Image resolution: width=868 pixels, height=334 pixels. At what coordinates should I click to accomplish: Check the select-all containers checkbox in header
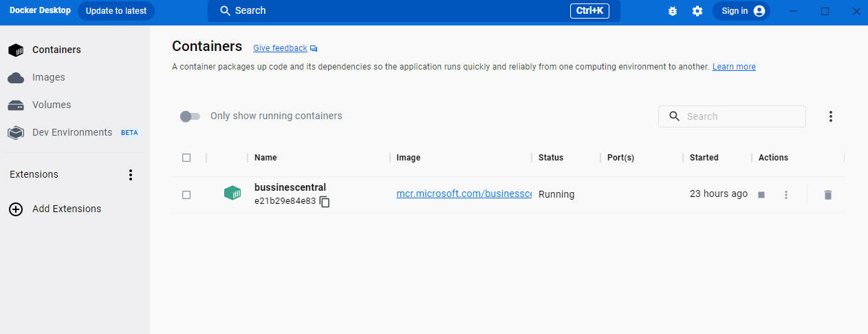click(x=186, y=158)
